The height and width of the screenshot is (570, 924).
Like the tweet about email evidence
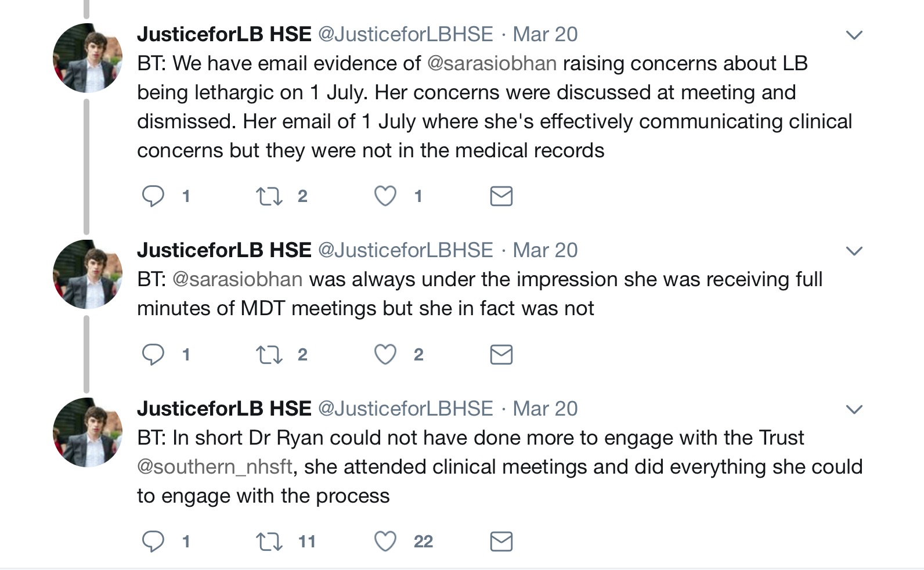pos(385,196)
